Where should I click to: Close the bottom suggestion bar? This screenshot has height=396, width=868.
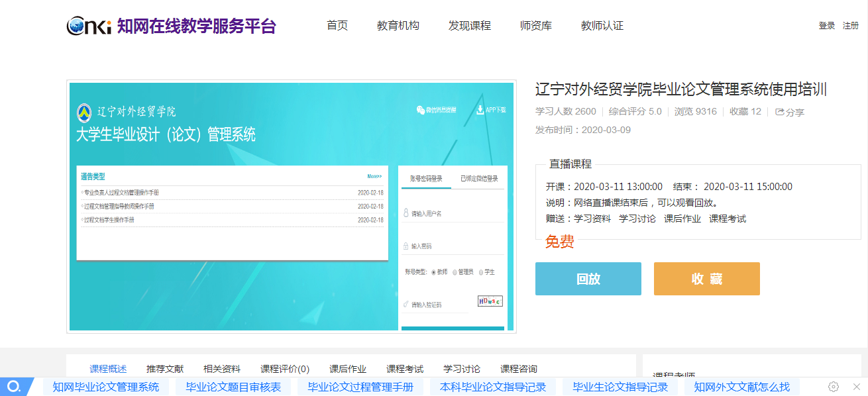(x=856, y=387)
